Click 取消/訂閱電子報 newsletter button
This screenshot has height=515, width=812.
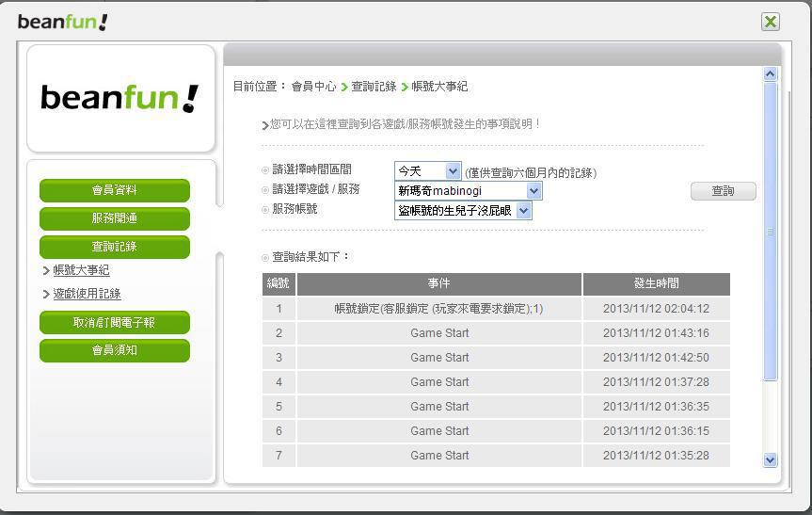point(115,322)
